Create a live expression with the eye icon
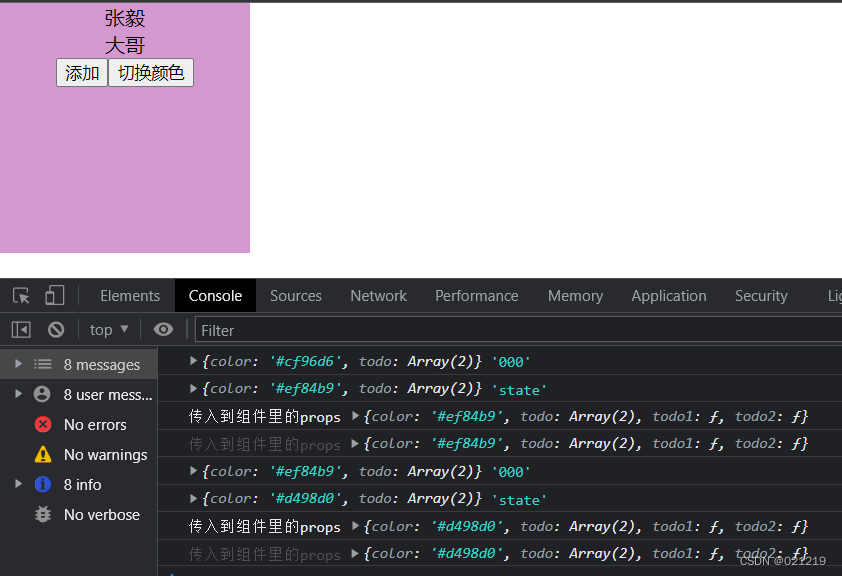The height and width of the screenshot is (576, 842). point(163,330)
